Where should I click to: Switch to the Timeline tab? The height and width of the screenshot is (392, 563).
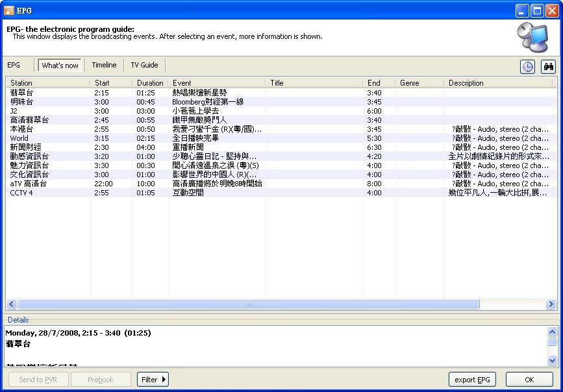pyautogui.click(x=104, y=65)
